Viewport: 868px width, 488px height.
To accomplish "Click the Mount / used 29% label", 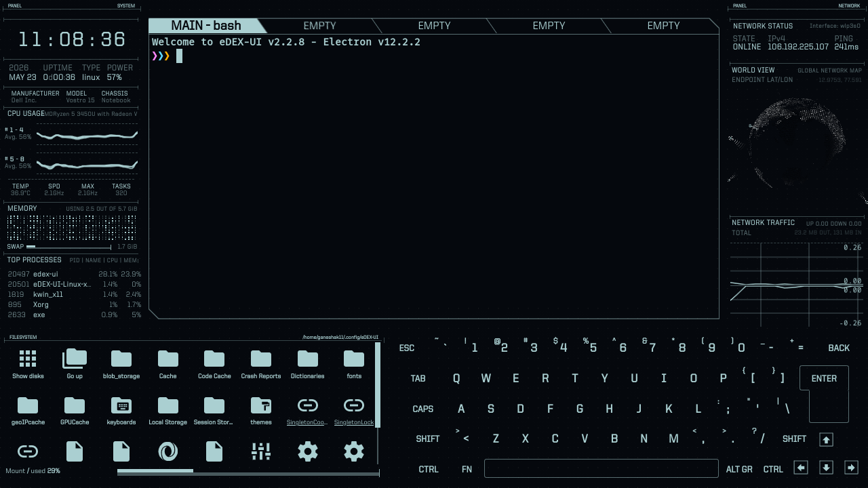I will point(33,470).
